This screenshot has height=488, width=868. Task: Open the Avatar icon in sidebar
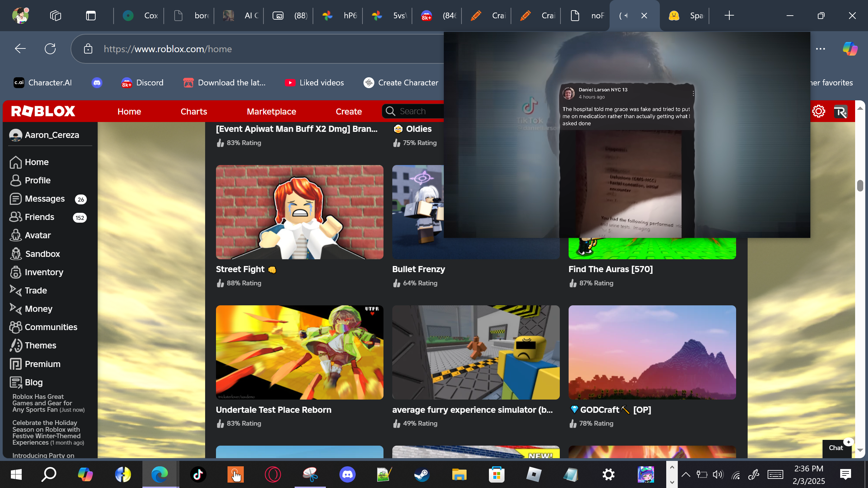(x=16, y=235)
